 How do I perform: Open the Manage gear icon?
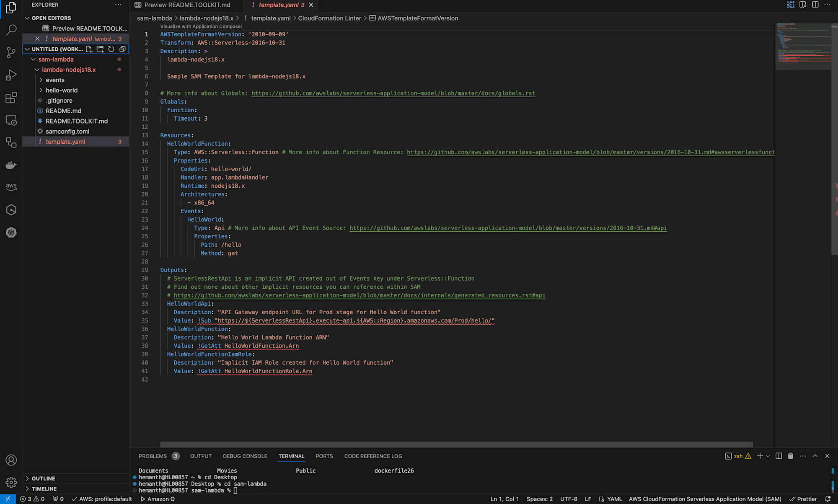[11, 483]
